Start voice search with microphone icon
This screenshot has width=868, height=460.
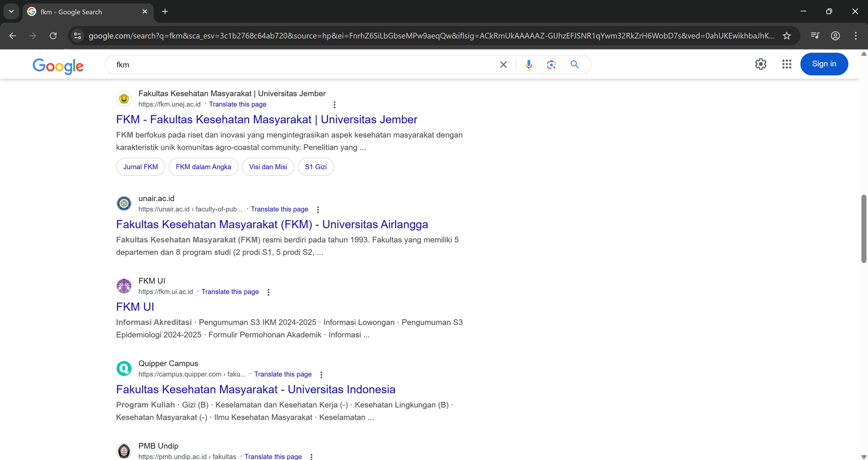pyautogui.click(x=529, y=65)
